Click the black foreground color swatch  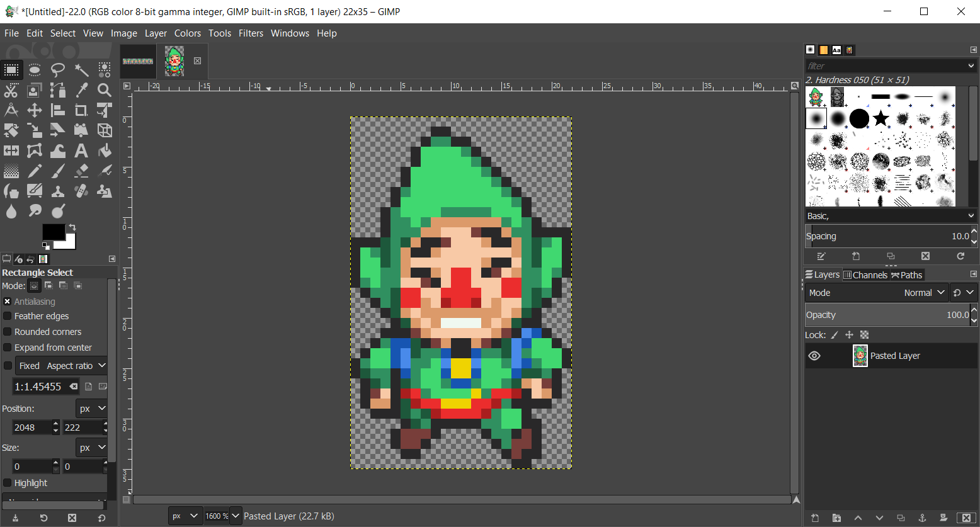tap(53, 232)
